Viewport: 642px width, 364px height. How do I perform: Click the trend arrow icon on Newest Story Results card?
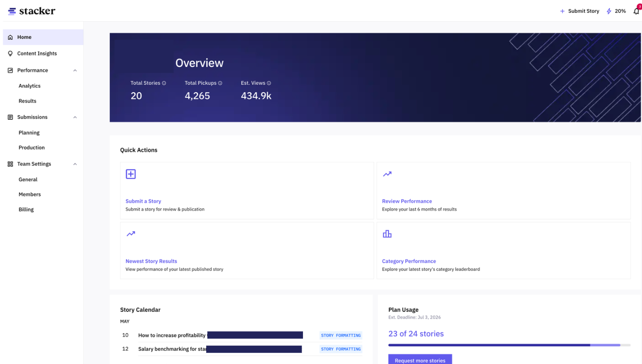pos(131,234)
